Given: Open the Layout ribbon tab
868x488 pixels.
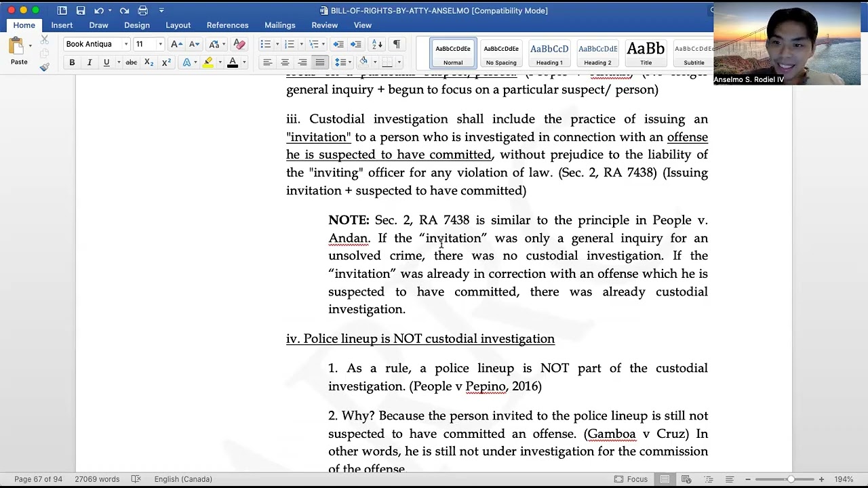Looking at the screenshot, I should [x=178, y=25].
